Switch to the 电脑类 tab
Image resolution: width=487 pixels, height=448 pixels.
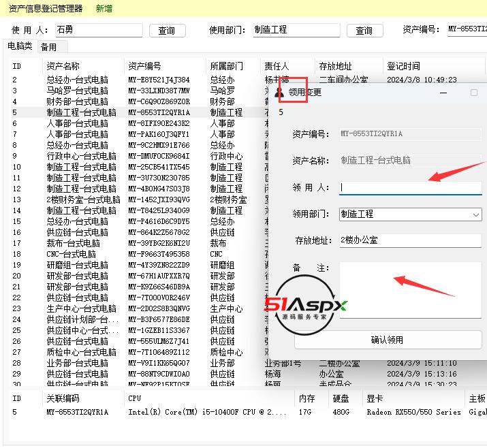tap(20, 46)
